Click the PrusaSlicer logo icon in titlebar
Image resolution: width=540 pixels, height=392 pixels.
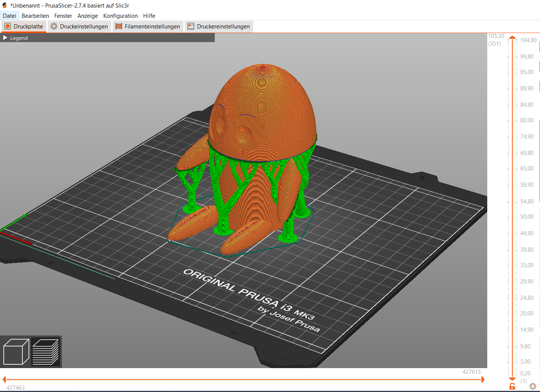point(4,5)
